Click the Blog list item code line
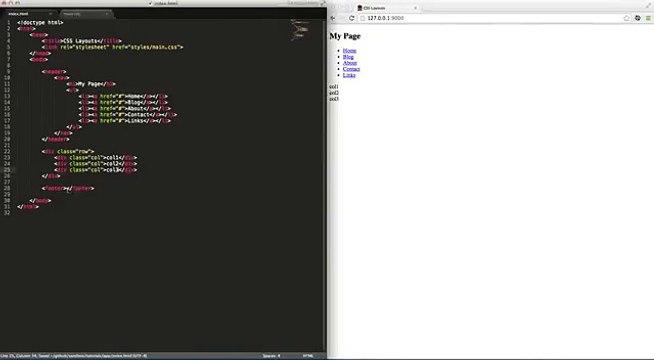Image resolution: width=654 pixels, height=360 pixels. pos(123,102)
